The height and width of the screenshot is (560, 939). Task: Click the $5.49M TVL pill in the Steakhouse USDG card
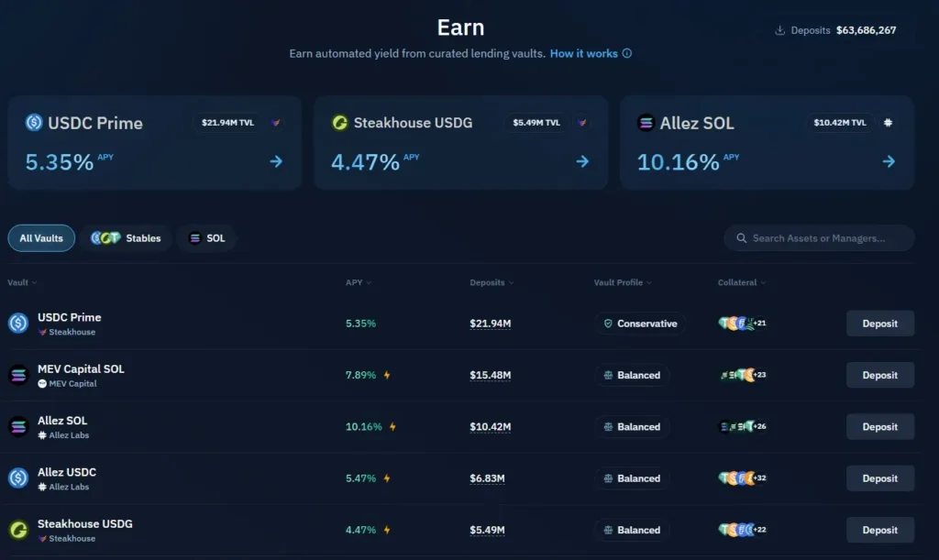point(536,123)
